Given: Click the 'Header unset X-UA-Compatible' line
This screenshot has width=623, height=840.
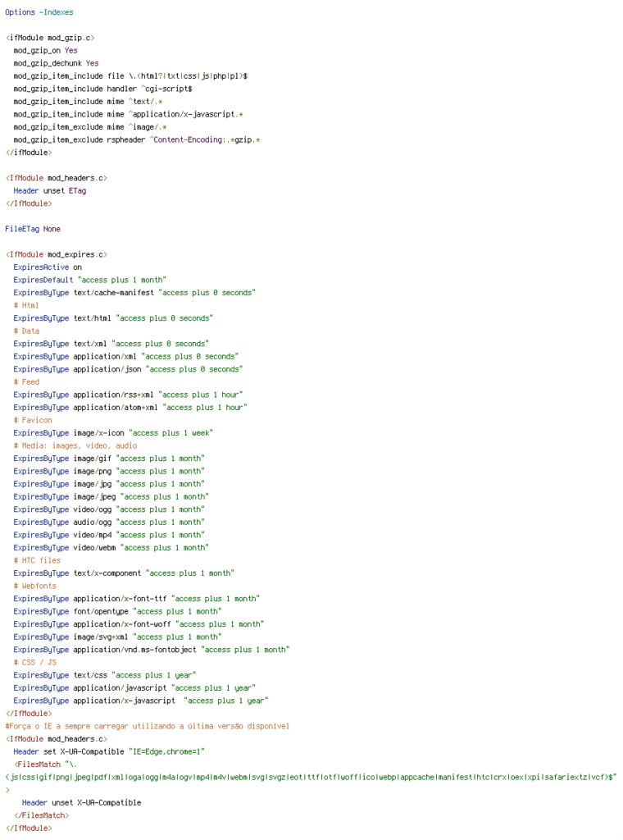Looking at the screenshot, I should point(81,802).
